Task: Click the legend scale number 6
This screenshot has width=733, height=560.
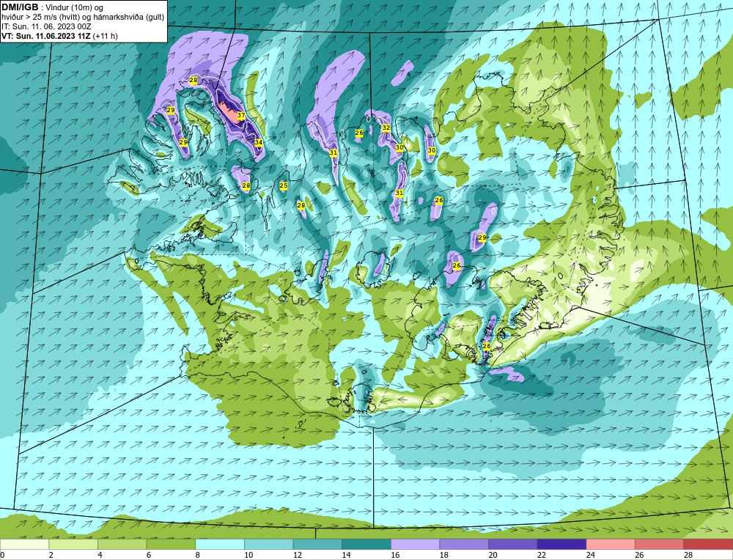Action: [x=149, y=555]
